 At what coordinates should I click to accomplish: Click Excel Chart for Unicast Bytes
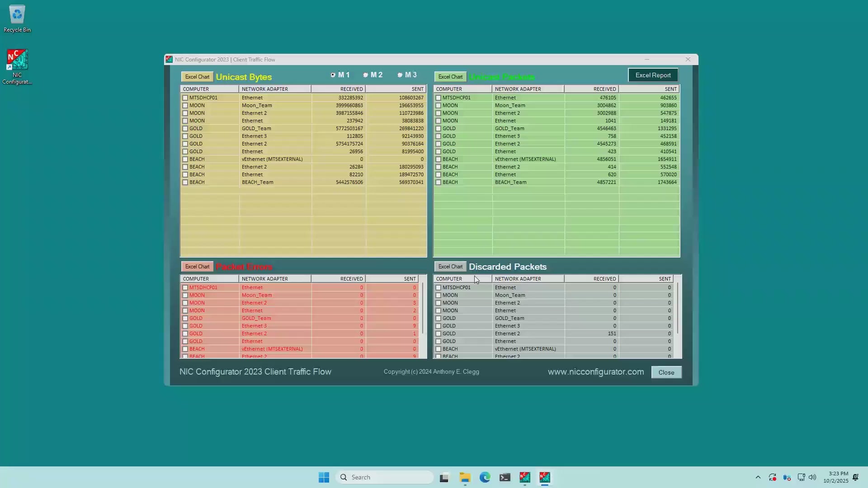(x=197, y=77)
